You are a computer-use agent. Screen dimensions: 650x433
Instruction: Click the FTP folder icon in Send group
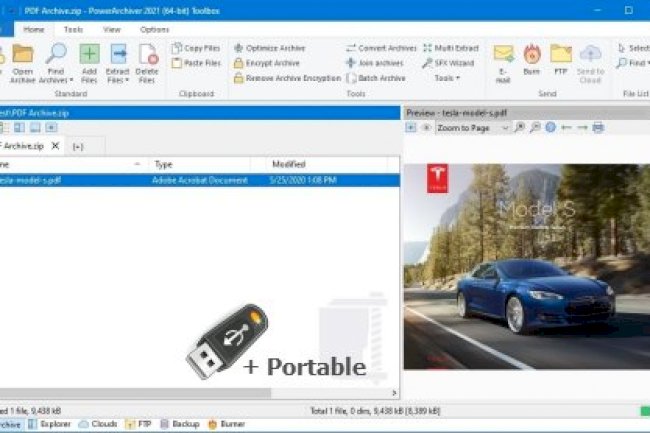pyautogui.click(x=561, y=54)
